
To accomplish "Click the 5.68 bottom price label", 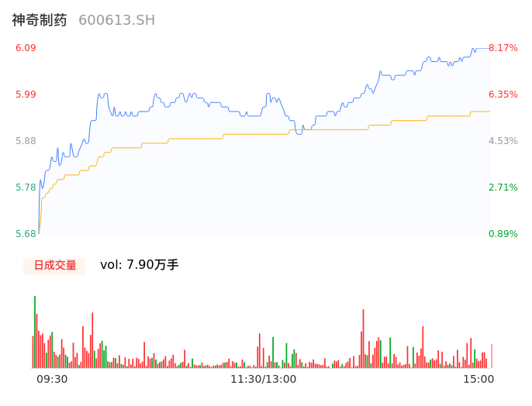I will pos(26,234).
